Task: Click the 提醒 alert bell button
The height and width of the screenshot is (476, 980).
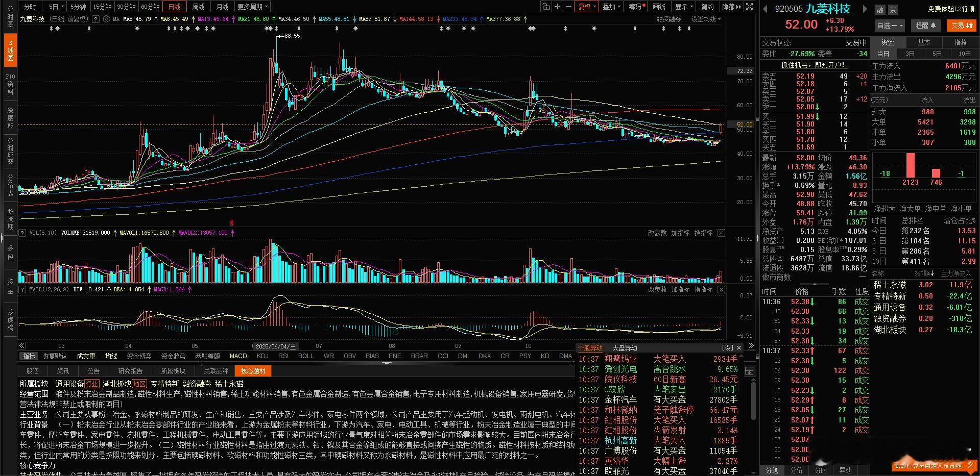Action: (925, 26)
